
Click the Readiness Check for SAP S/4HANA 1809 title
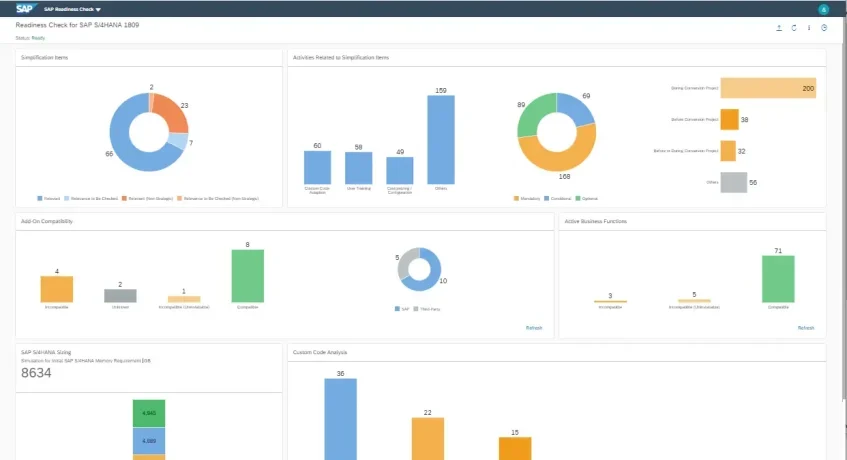[77, 25]
